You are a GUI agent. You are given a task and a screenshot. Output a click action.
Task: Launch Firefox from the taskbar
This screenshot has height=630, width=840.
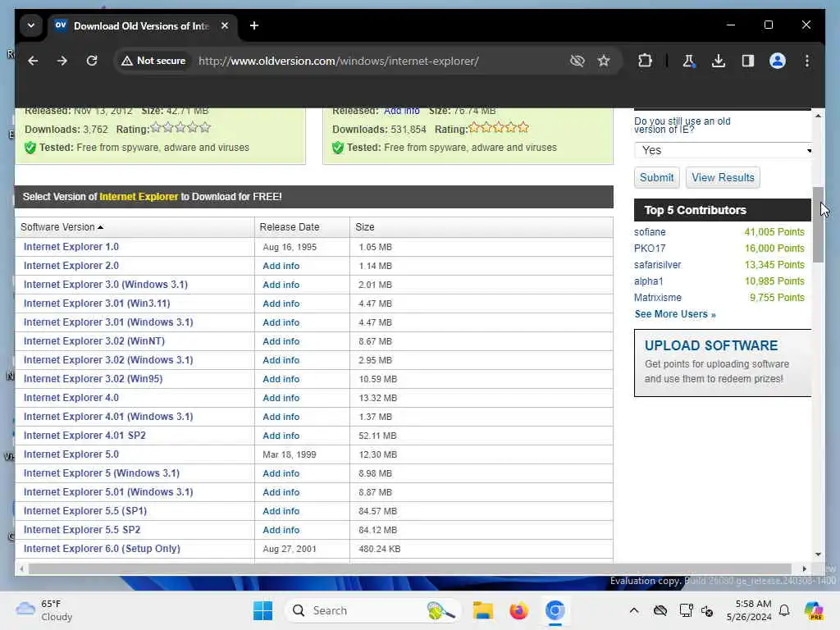(518, 610)
